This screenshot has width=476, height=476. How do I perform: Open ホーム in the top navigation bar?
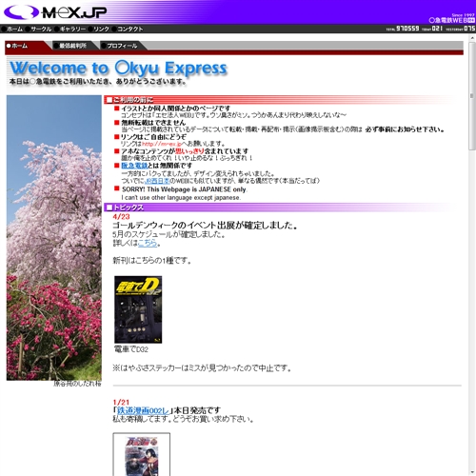(12, 29)
